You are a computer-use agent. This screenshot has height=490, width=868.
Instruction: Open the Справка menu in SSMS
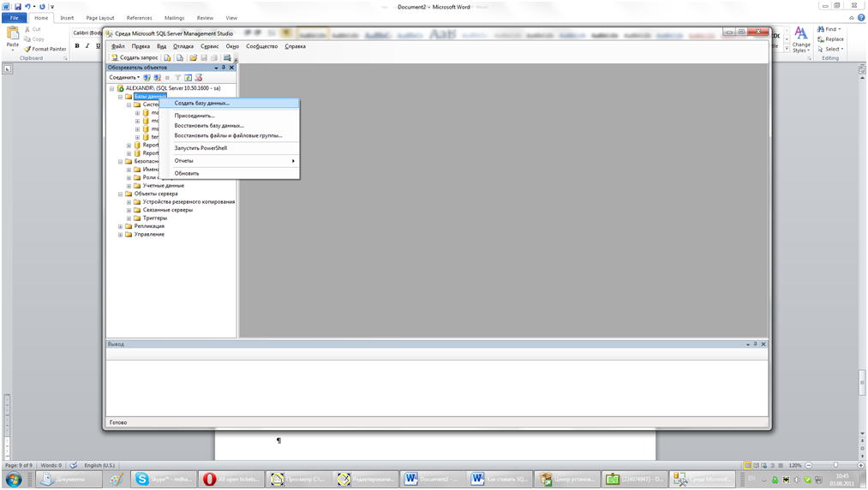[295, 46]
